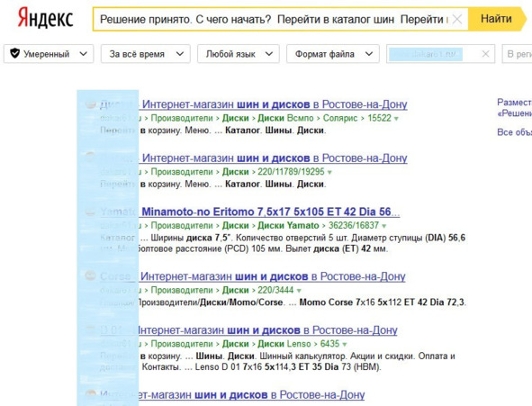Click 36236/16837 breadcrumb path
532x406 pixels.
tap(353, 226)
